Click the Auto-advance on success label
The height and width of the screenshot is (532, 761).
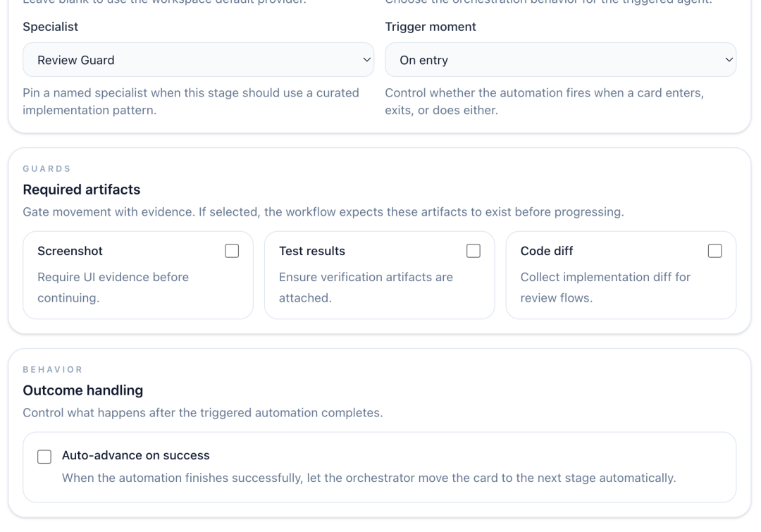[136, 455]
